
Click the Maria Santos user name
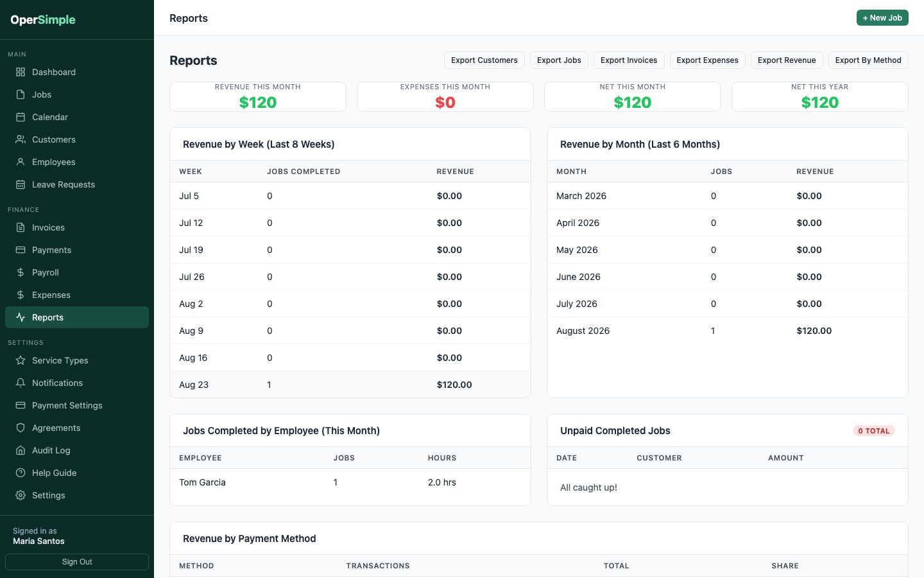[x=38, y=541]
